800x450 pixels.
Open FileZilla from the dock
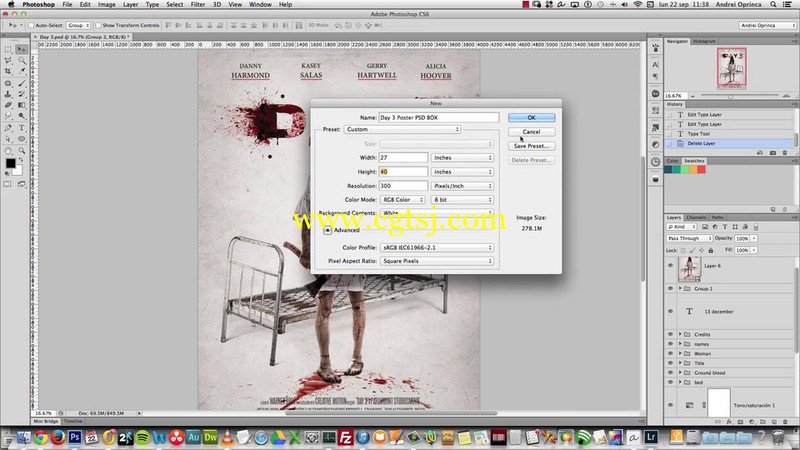(346, 437)
